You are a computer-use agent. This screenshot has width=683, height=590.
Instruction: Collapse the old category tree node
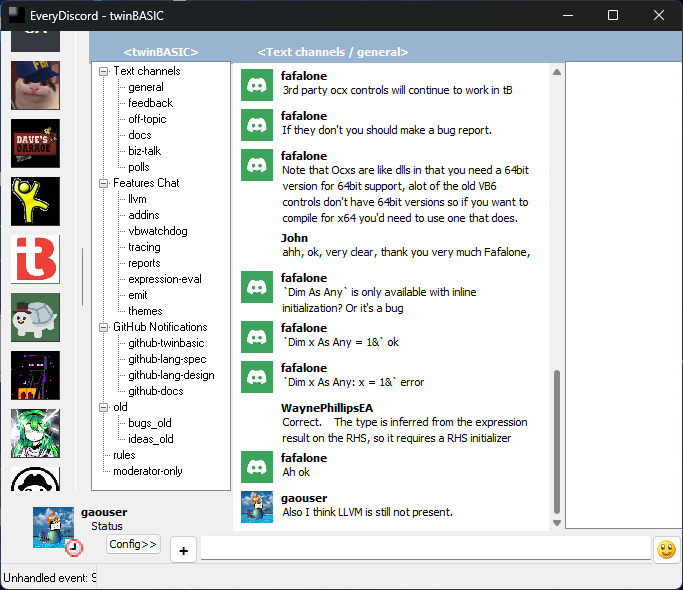pyautogui.click(x=104, y=407)
